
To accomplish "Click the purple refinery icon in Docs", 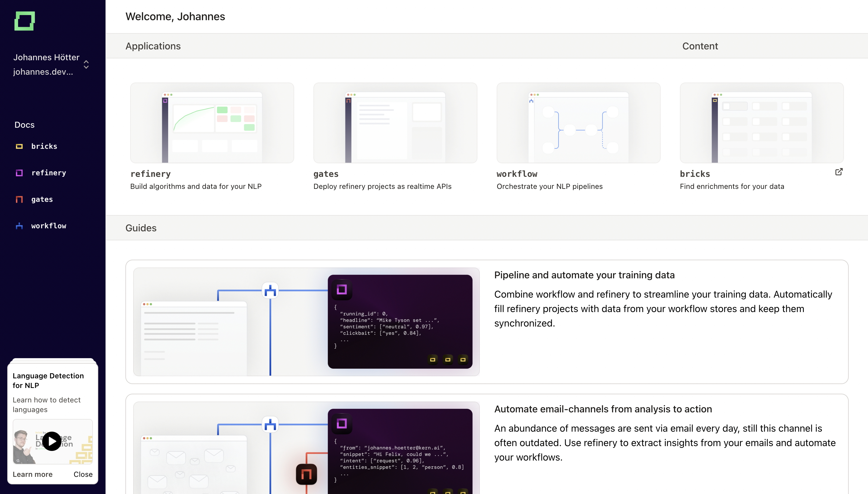I will (x=19, y=173).
